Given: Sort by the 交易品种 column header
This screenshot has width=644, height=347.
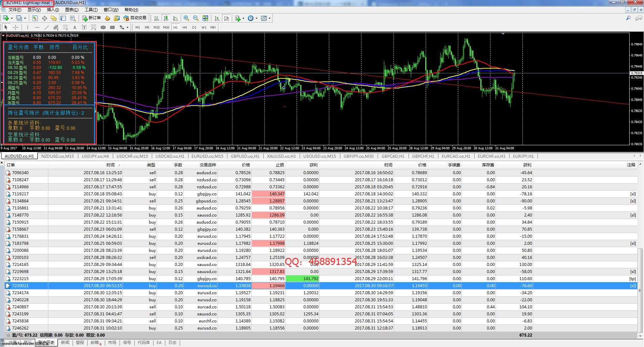Looking at the screenshot, I should 208,165.
